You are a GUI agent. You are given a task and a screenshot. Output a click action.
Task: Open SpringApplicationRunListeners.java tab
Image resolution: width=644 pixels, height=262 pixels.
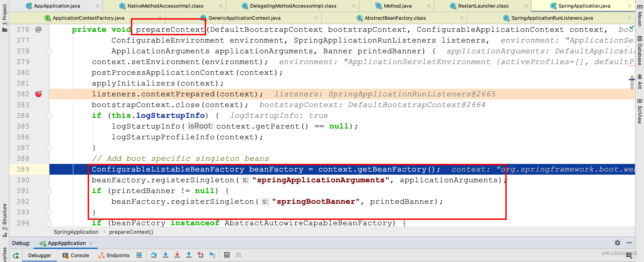coord(552,18)
